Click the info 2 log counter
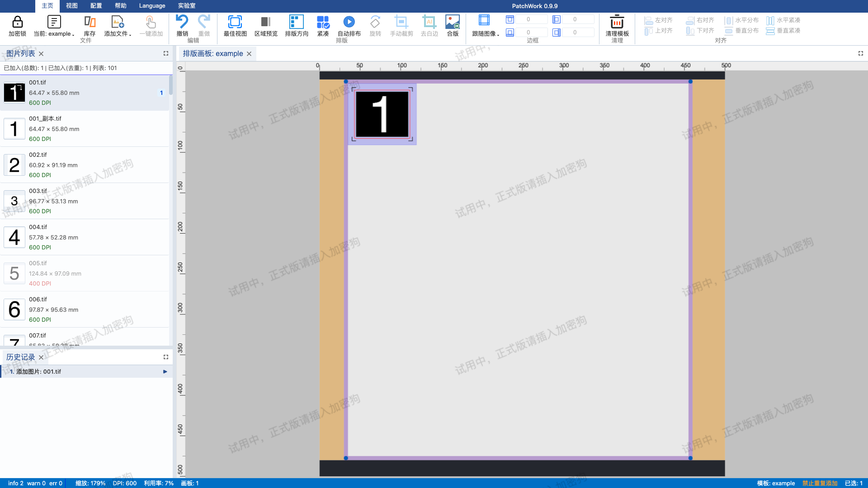This screenshot has height=488, width=868. click(x=16, y=483)
